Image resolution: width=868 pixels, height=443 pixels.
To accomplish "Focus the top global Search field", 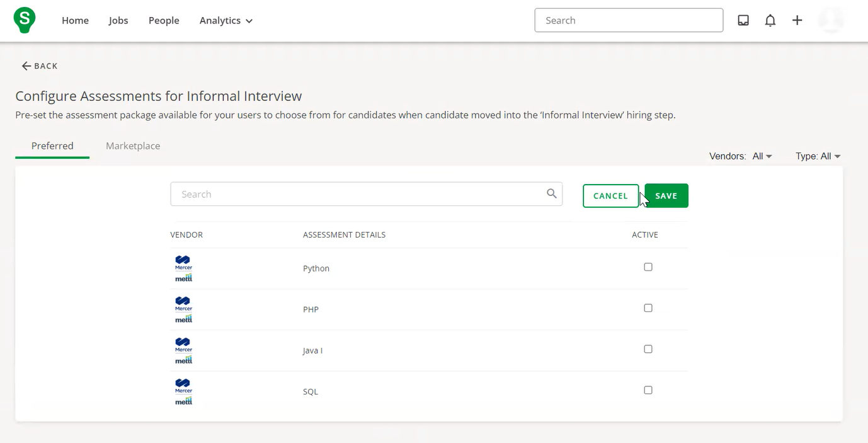I will (x=629, y=20).
